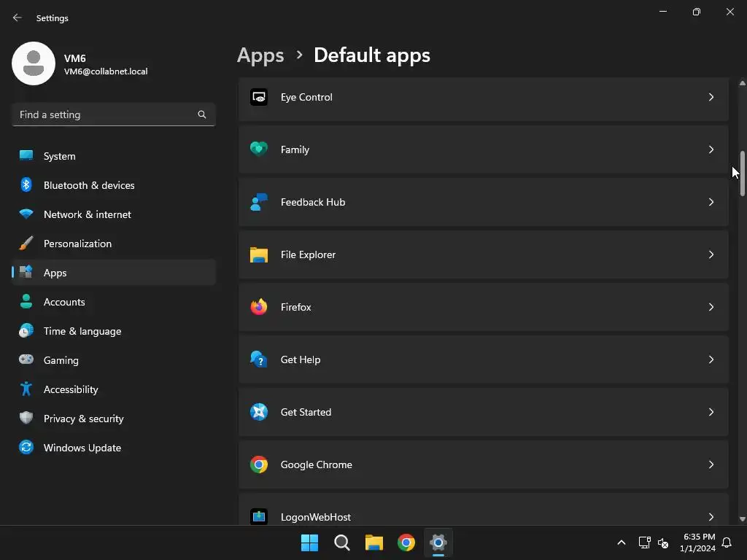Go to Time & language
The height and width of the screenshot is (560, 747).
[114, 331]
